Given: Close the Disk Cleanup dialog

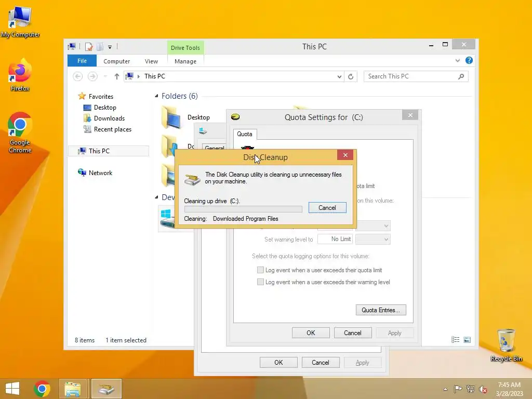Looking at the screenshot, I should 345,155.
